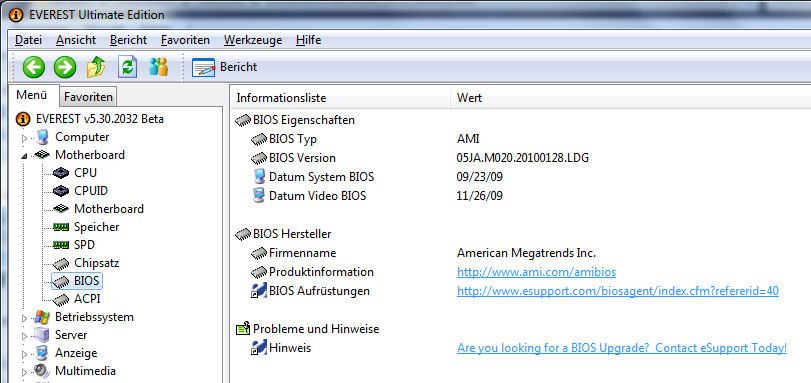Click the Chipsatz chip icon
Viewport: 811px width, 383px height.
pos(61,263)
